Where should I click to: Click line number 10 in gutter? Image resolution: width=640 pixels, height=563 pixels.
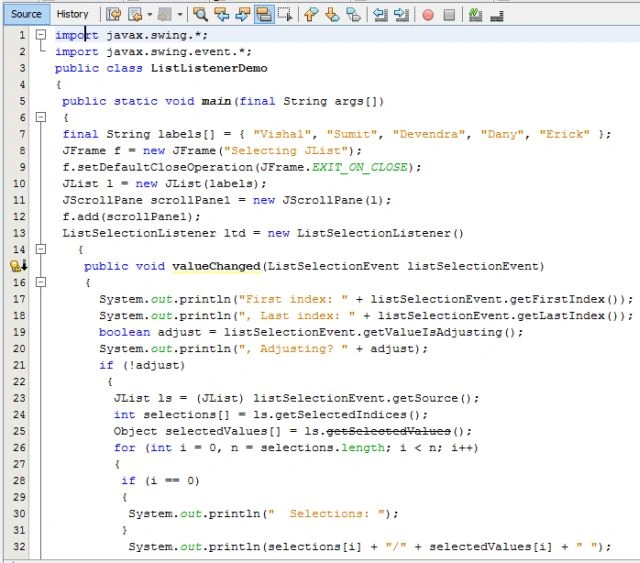19,184
